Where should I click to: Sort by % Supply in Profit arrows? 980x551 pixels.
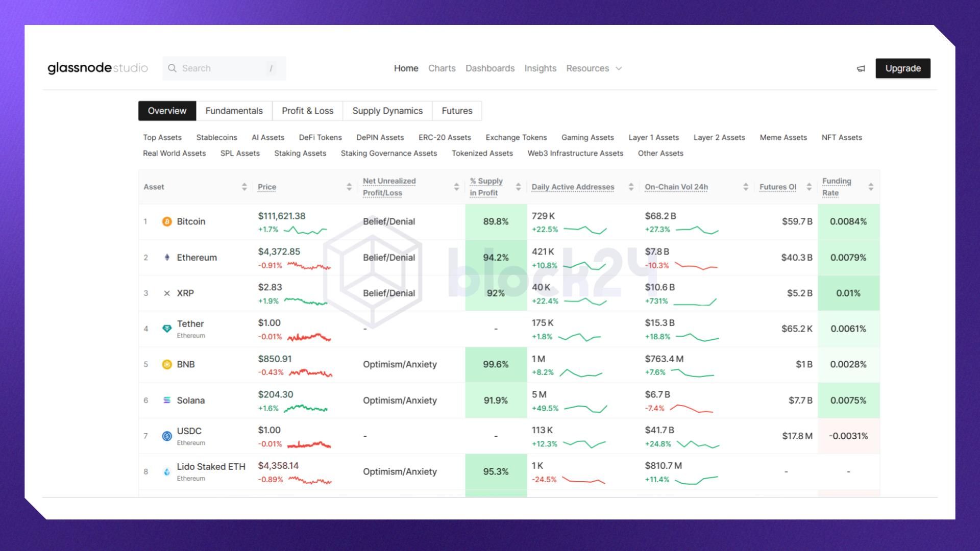click(518, 187)
